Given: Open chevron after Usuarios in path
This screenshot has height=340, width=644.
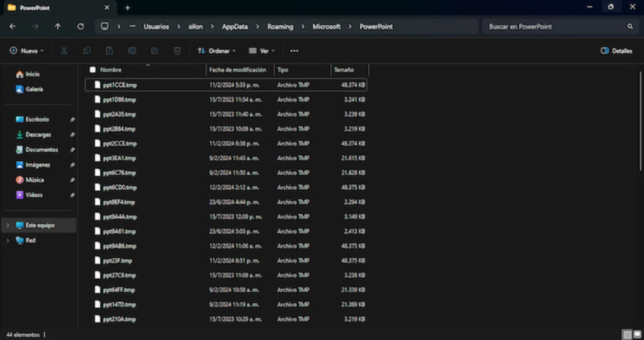Looking at the screenshot, I should [x=179, y=26].
